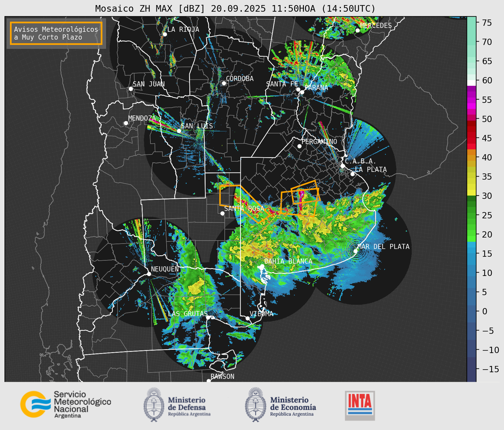This screenshot has width=504, height=430.
Task: Click the Servicio Meteorológico Nacional logo
Action: point(66,404)
